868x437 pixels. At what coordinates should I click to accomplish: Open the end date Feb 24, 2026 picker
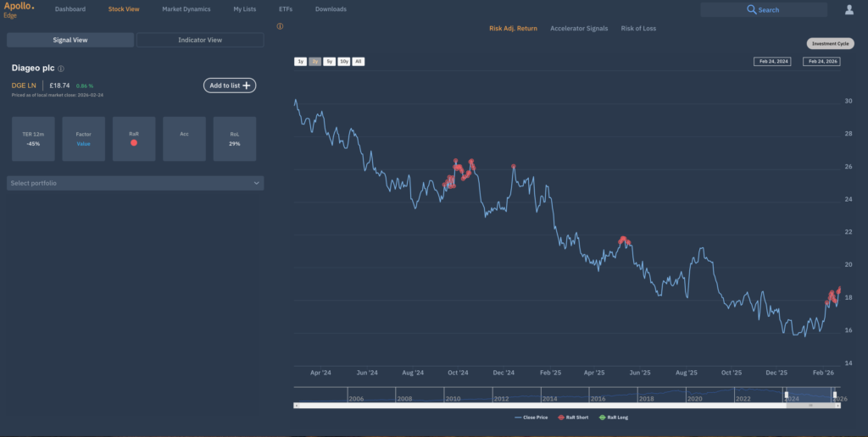click(x=821, y=62)
